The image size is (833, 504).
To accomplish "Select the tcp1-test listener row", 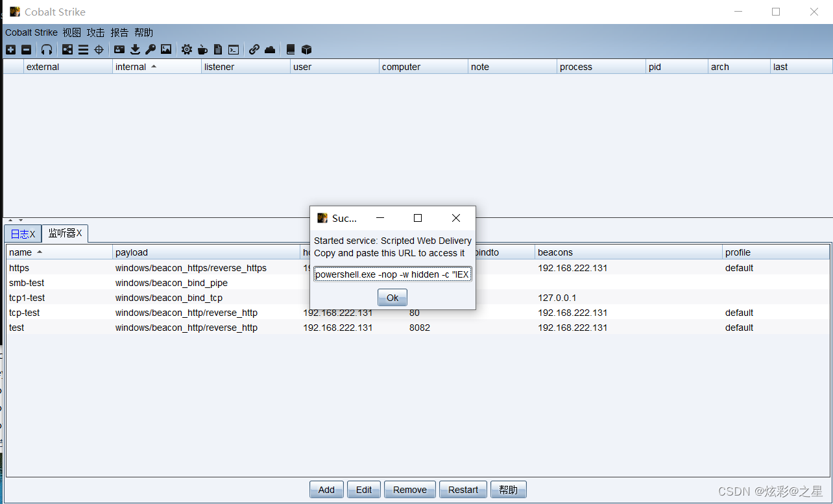I will pyautogui.click(x=418, y=298).
